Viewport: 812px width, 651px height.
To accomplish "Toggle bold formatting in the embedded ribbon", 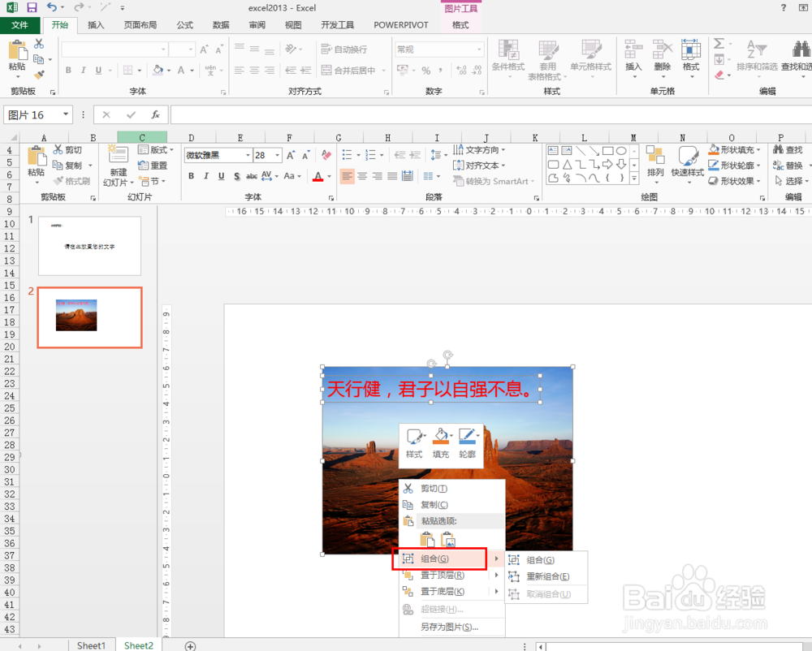I will click(192, 175).
